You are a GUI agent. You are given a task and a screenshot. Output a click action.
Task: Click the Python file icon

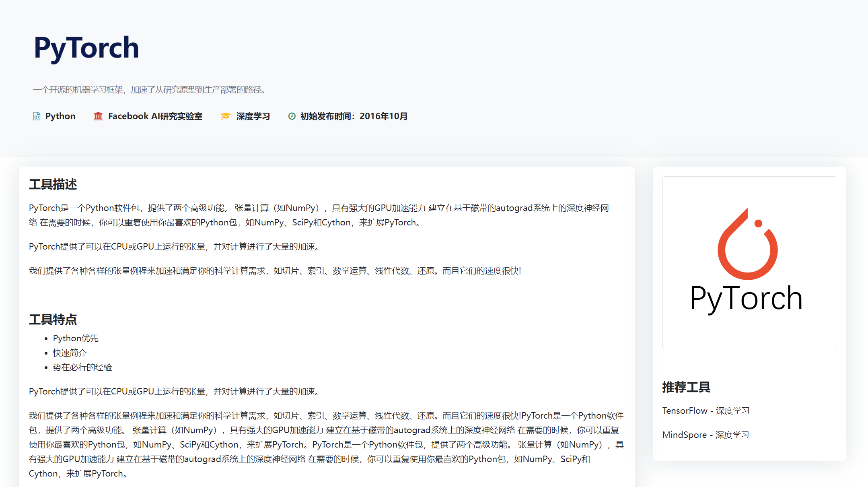pos(37,116)
